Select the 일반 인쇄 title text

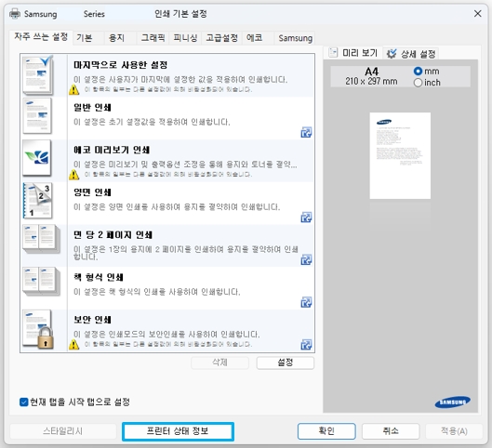[92, 108]
